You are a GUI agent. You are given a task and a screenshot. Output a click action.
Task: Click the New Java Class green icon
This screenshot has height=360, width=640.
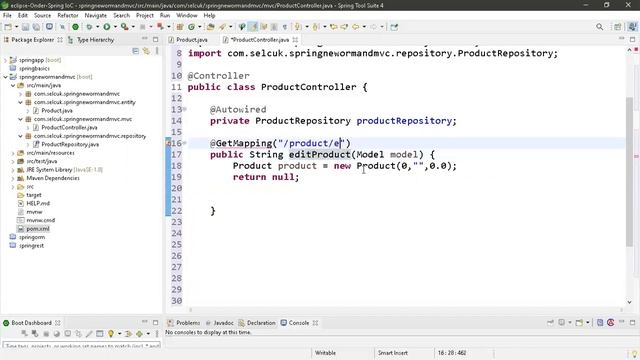191,27
